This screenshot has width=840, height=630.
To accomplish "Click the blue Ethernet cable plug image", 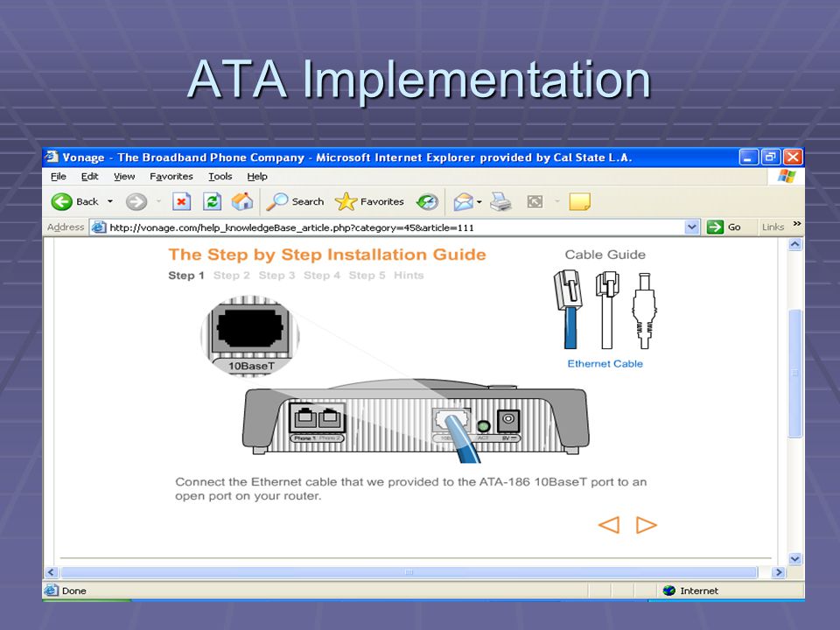I will (569, 310).
